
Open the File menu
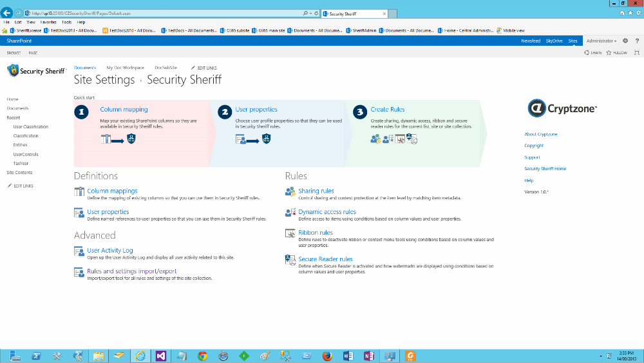pos(6,22)
